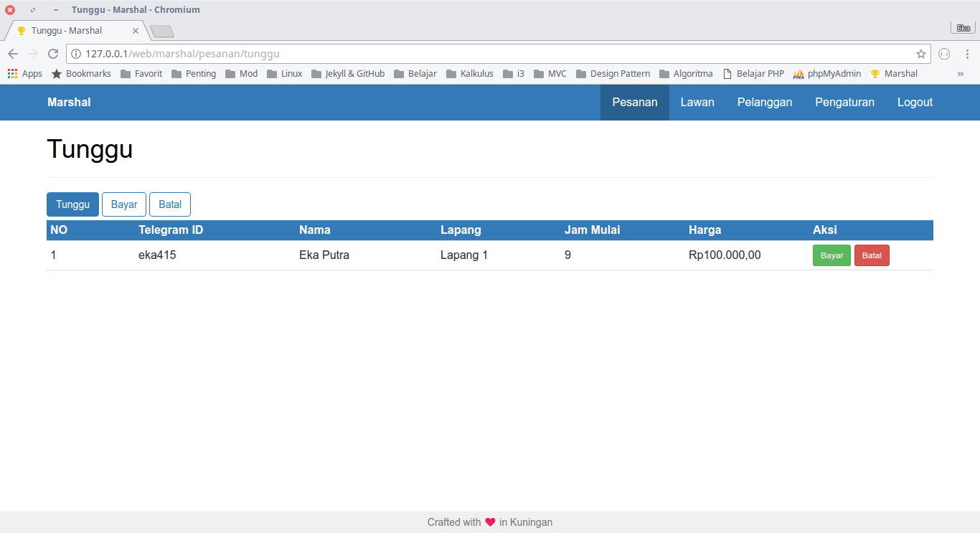This screenshot has height=533, width=980.
Task: Open the MVC bookmark folder
Action: [550, 74]
